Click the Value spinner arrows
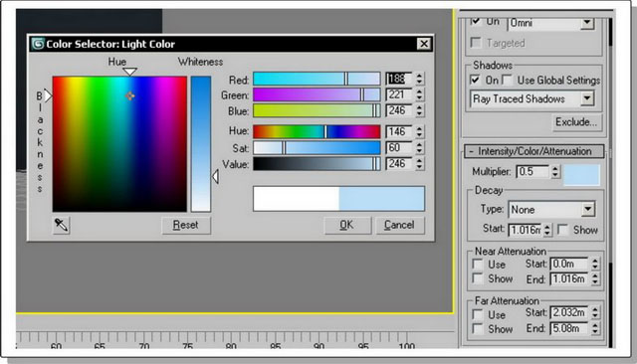This screenshot has width=637, height=364. [x=420, y=164]
